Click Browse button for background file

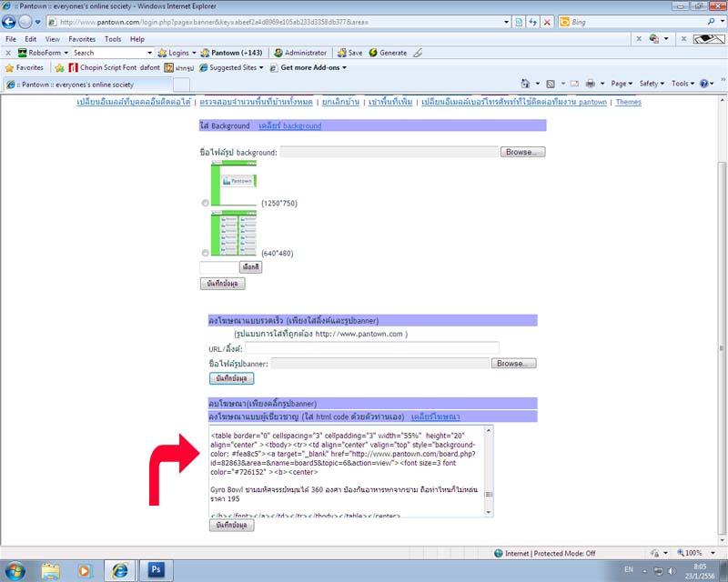(522, 152)
